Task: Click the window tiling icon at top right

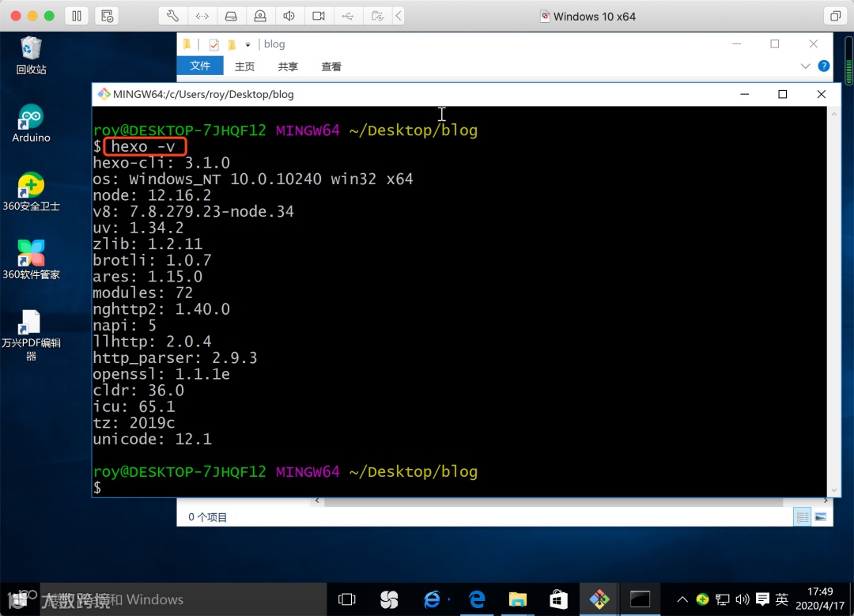Action: 835,16
